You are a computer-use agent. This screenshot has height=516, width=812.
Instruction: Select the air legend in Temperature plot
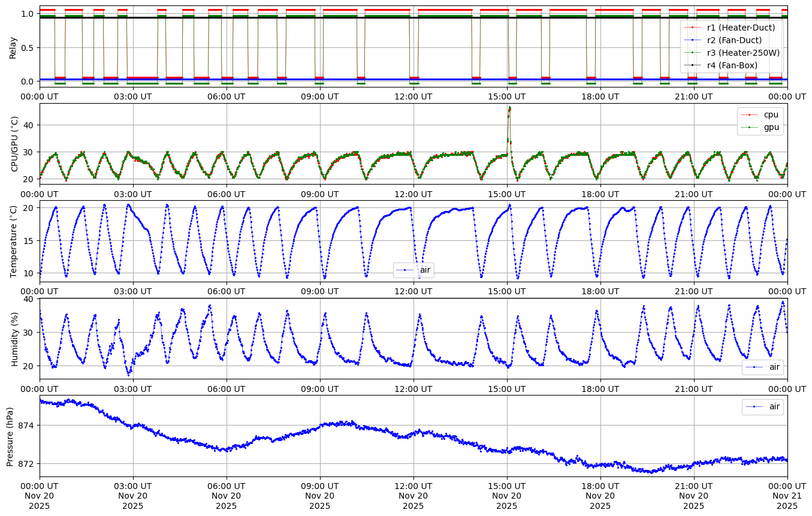pos(413,270)
